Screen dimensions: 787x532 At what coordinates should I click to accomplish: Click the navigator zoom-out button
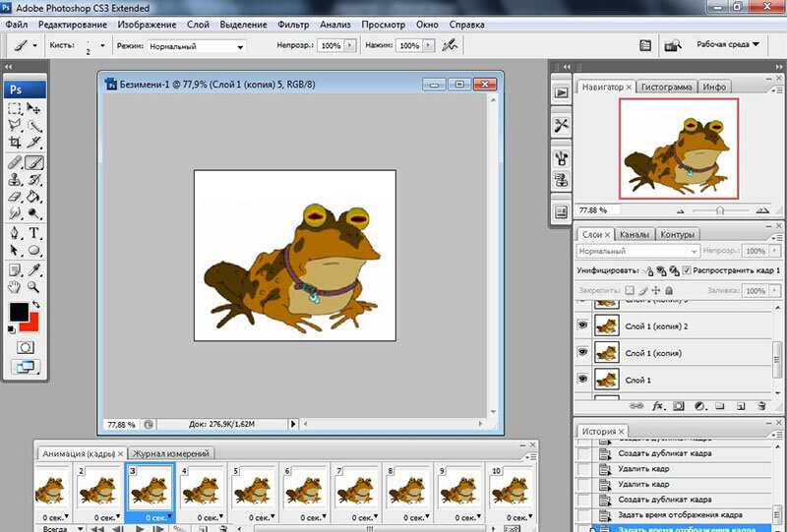[x=681, y=210]
